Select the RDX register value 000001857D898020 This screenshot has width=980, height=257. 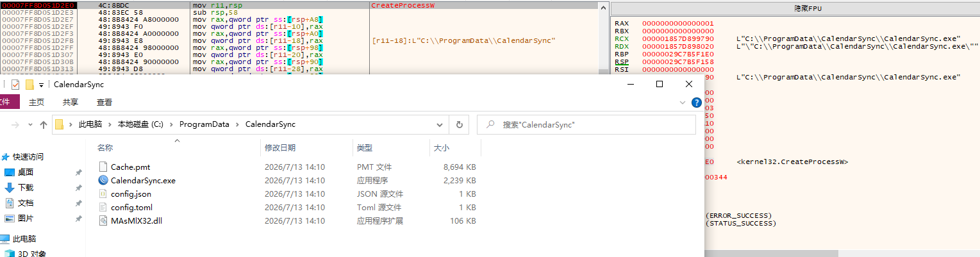677,46
